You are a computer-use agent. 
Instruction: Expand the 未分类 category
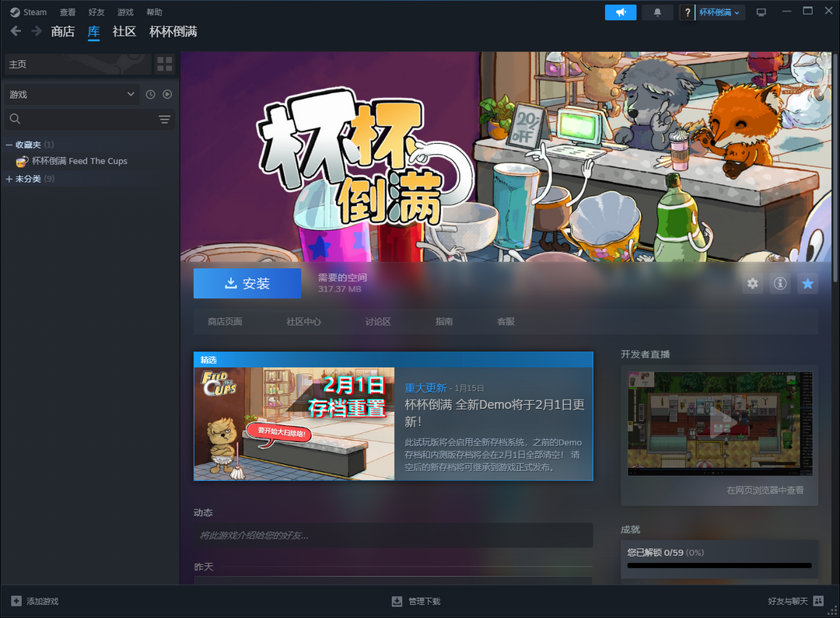point(9,179)
